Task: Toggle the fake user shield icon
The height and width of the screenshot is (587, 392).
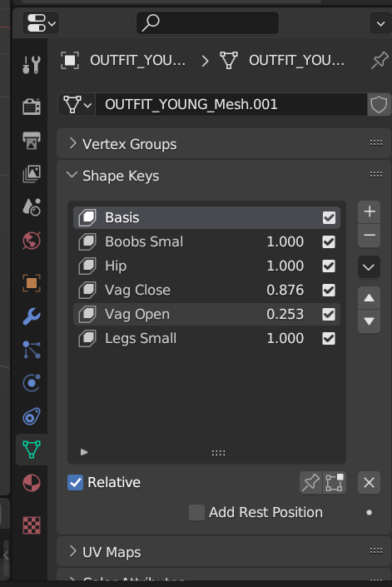Action: [x=379, y=104]
